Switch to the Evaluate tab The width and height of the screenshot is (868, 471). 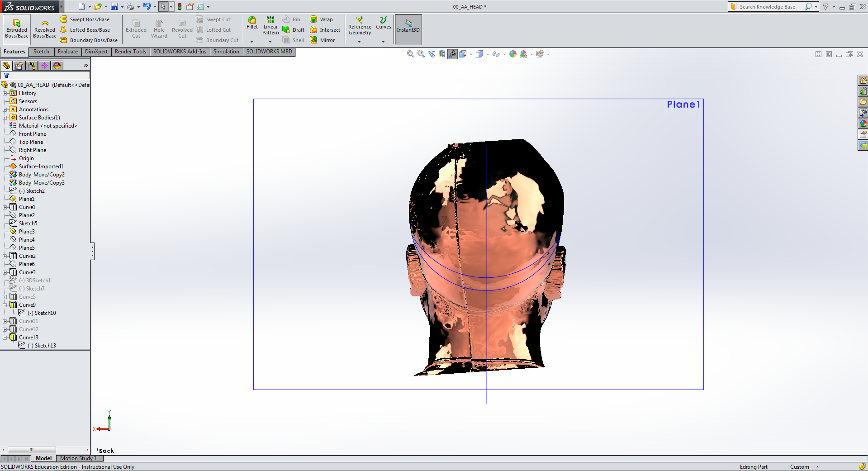click(68, 52)
